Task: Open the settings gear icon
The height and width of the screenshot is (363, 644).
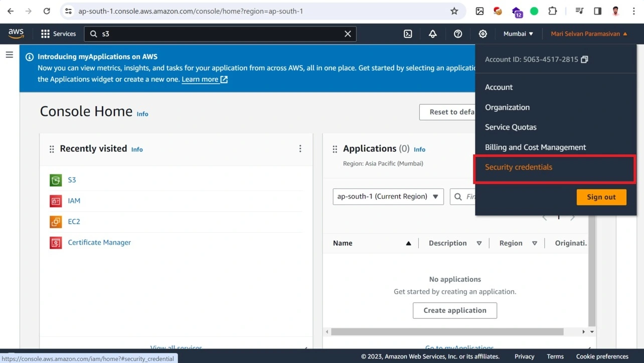Action: point(482,34)
